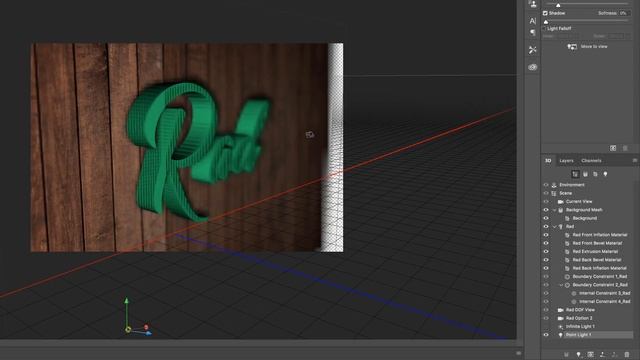Toggle visibility eye of Point Light 1
The width and height of the screenshot is (640, 360).
(546, 335)
